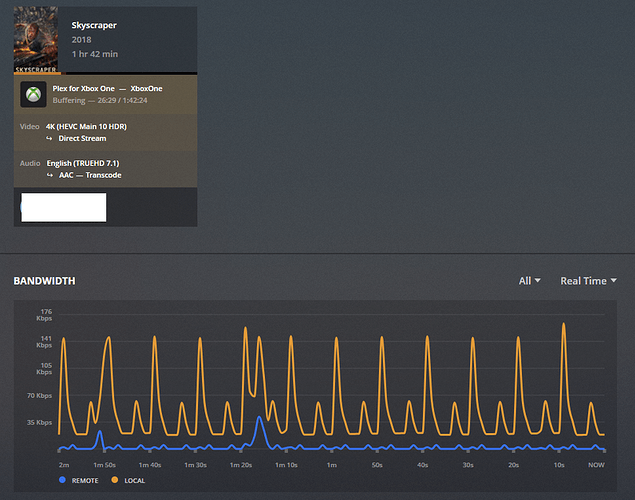Image resolution: width=635 pixels, height=500 pixels.
Task: Click the redacted white user box
Action: point(64,207)
